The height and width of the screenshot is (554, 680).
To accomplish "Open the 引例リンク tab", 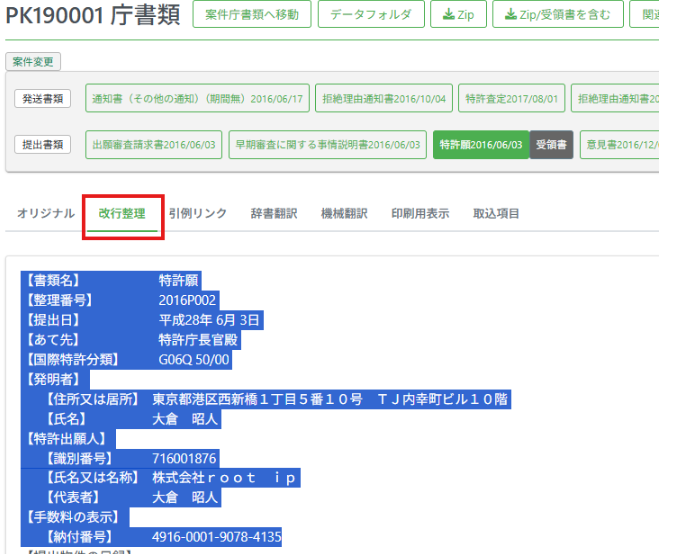I will 197,213.
